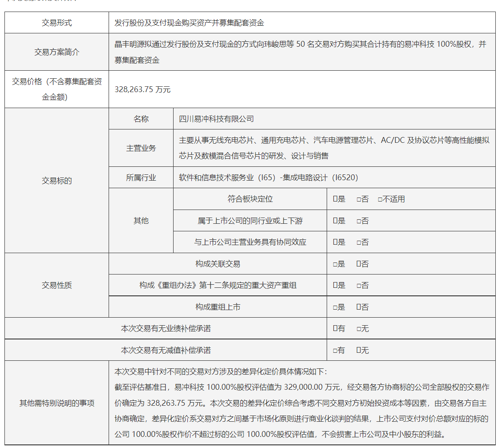Click the 符合板块定位 label

250,199
